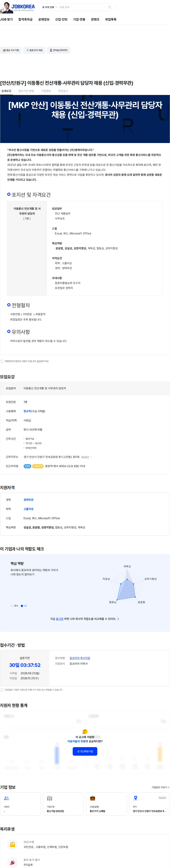Click the info icon beside 채용정보 notice
Screen dimensions: 170x868
coord(2,361)
